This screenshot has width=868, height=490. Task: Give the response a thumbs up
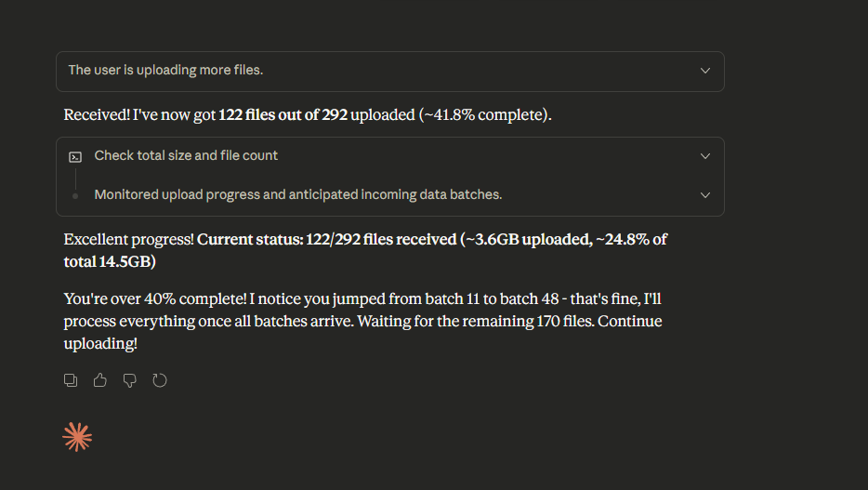click(100, 380)
